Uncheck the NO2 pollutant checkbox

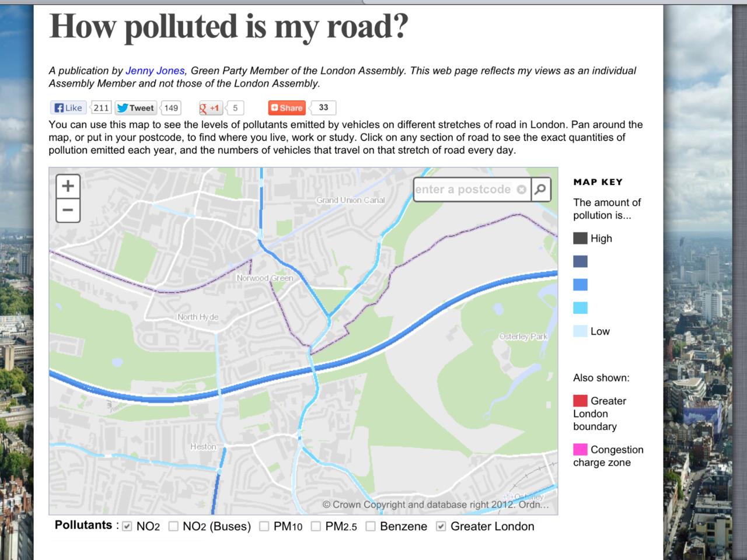pos(127,526)
